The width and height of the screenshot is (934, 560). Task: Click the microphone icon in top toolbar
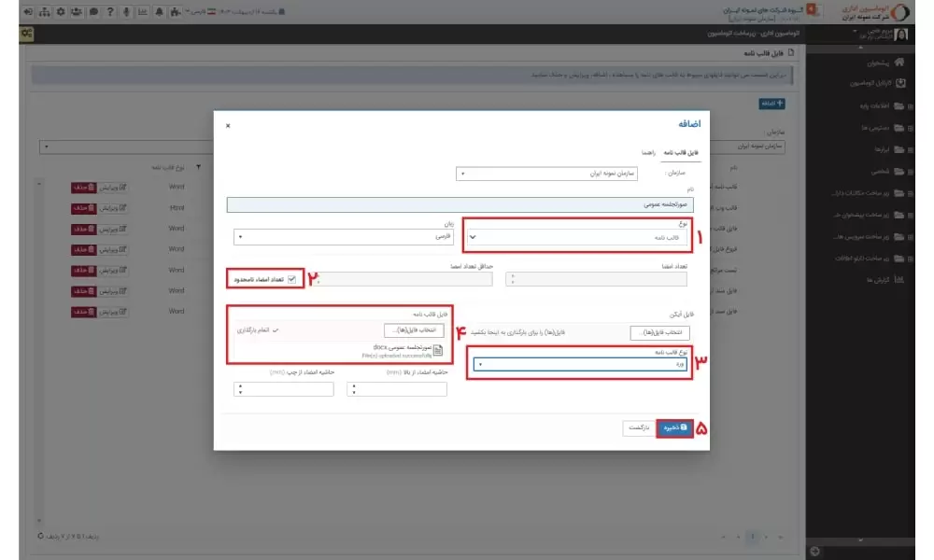[x=126, y=12]
